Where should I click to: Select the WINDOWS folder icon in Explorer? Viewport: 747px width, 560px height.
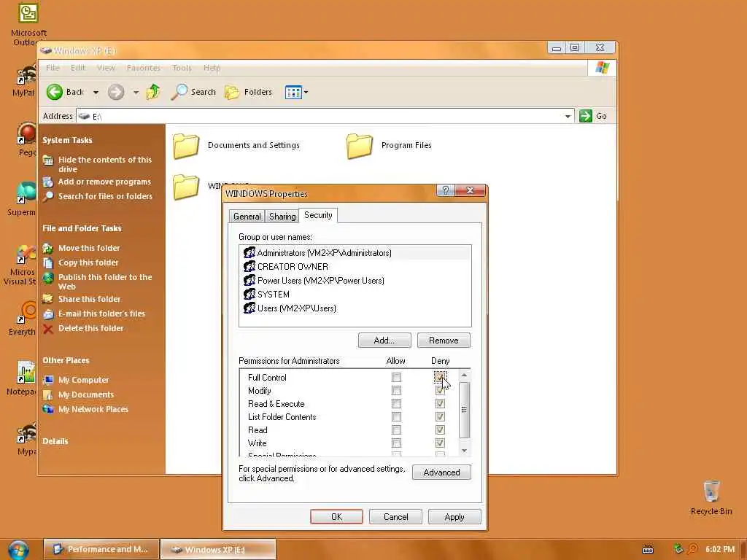coord(186,186)
